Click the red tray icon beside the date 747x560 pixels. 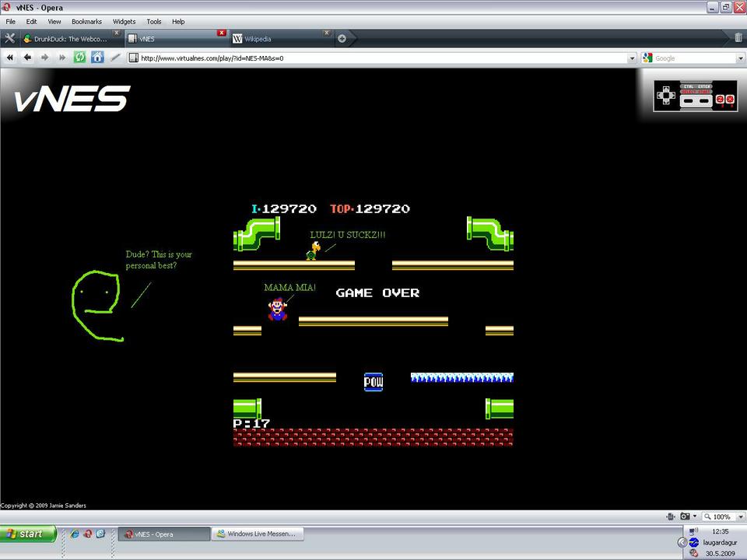(693, 553)
